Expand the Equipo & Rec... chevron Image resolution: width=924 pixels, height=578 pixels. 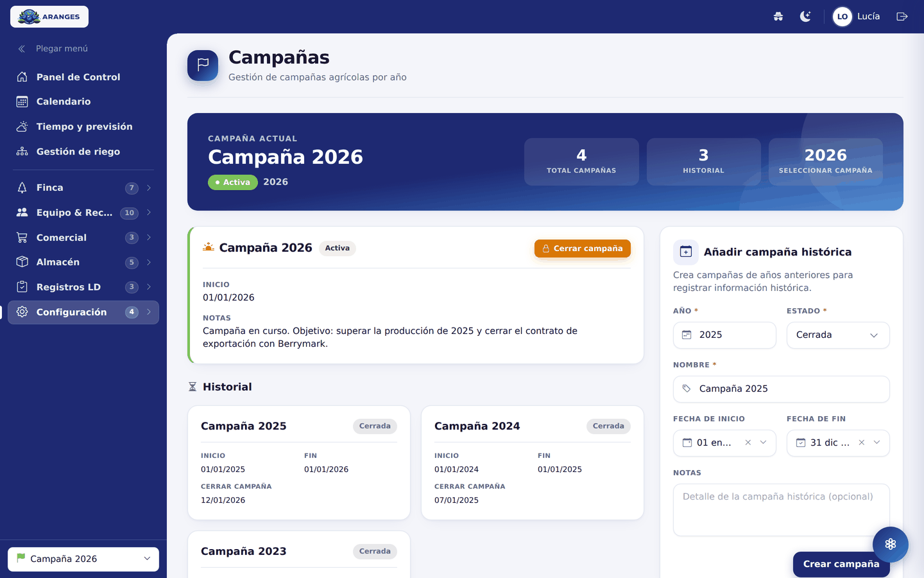click(x=149, y=213)
